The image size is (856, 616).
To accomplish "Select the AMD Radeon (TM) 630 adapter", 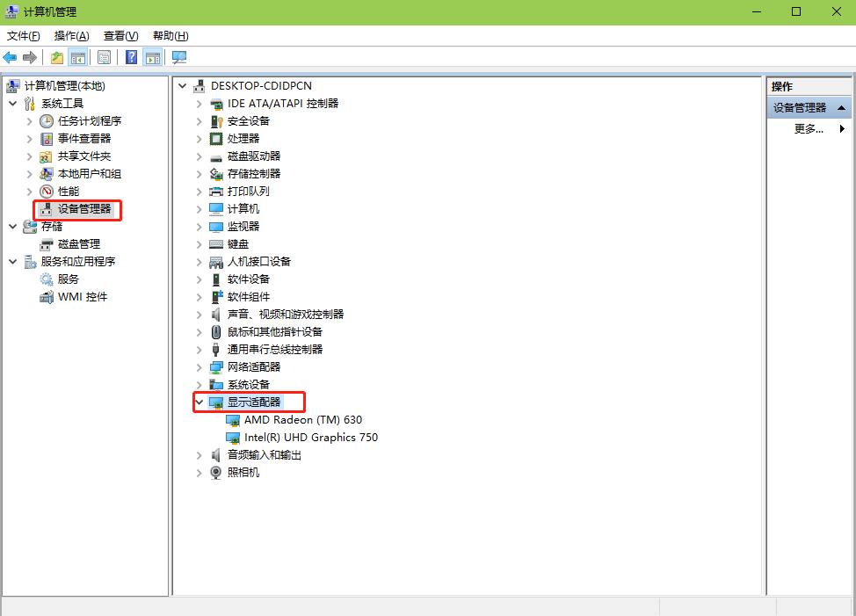I will coord(302,420).
